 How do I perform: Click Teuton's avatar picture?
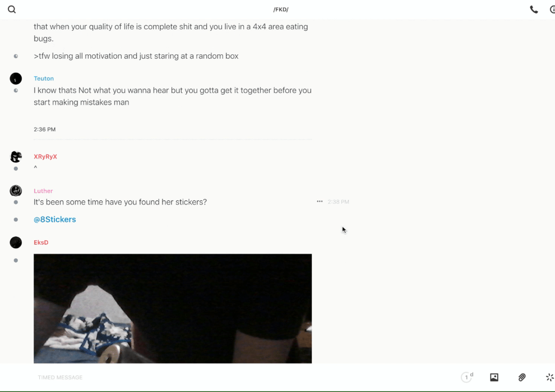(x=16, y=78)
